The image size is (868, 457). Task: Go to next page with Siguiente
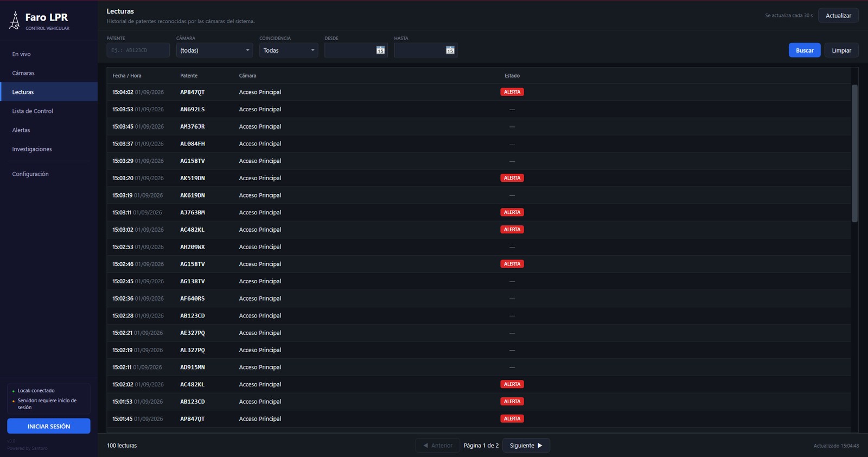(x=526, y=446)
